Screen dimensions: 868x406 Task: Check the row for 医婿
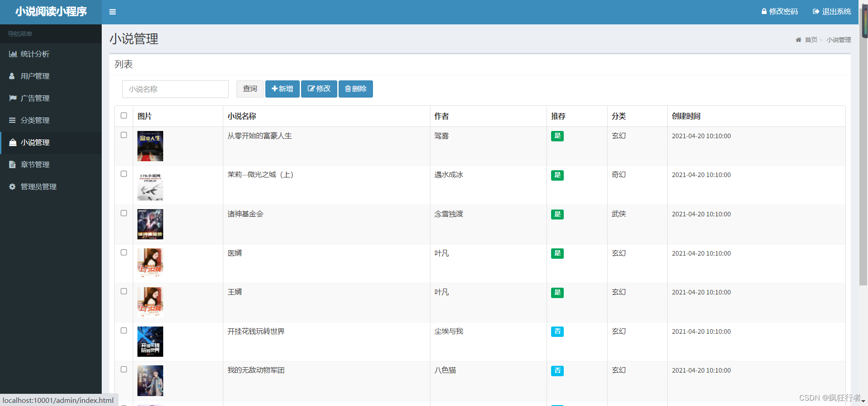[124, 252]
